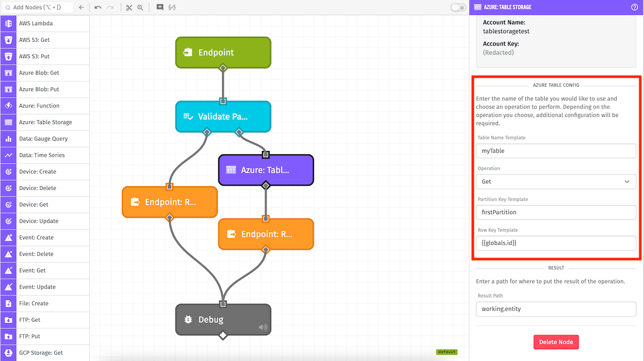Select the AWS Lambda node from palette
Image resolution: width=644 pixels, height=361 pixels.
click(45, 24)
